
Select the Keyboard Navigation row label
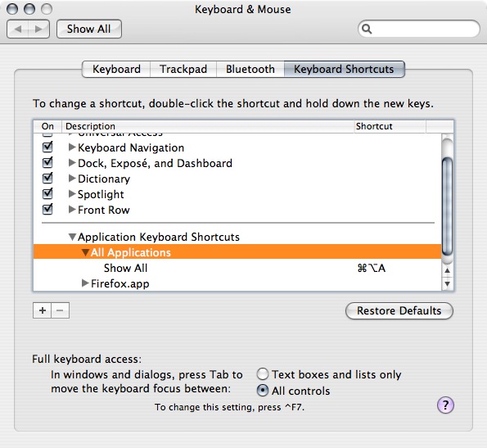click(131, 148)
